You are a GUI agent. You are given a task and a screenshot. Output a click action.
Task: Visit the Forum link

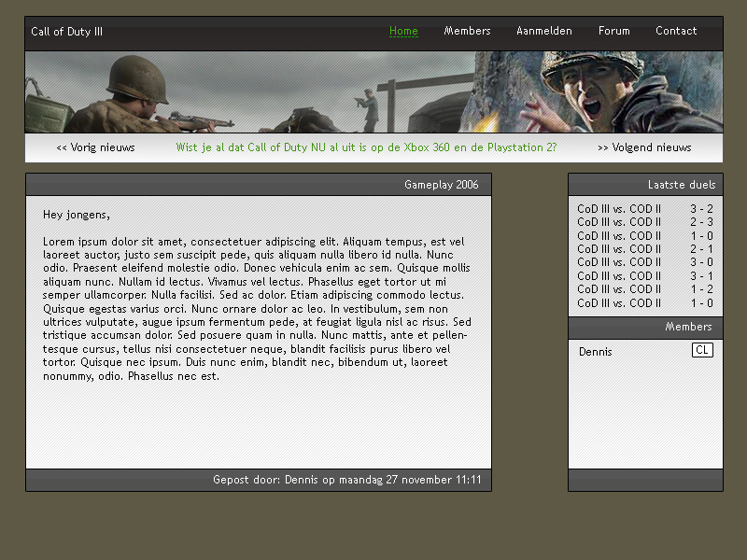pos(614,31)
